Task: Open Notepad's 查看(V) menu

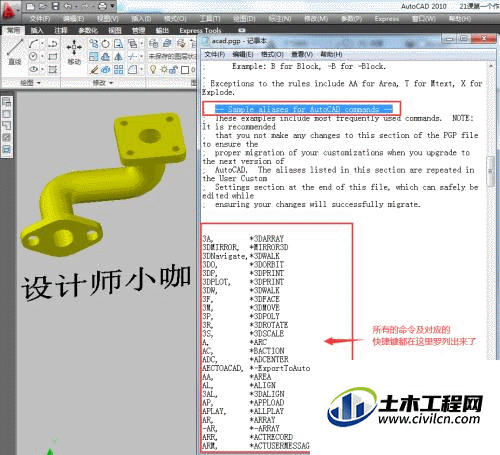Action: click(302, 54)
